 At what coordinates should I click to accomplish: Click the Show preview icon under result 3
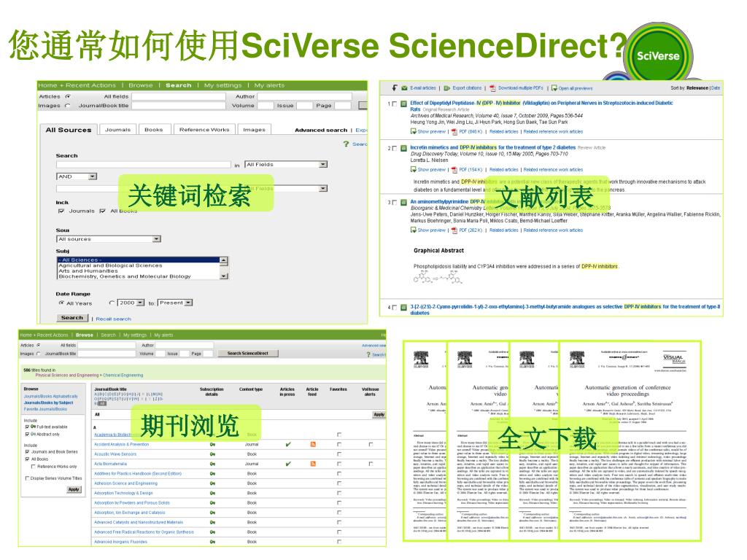click(414, 230)
